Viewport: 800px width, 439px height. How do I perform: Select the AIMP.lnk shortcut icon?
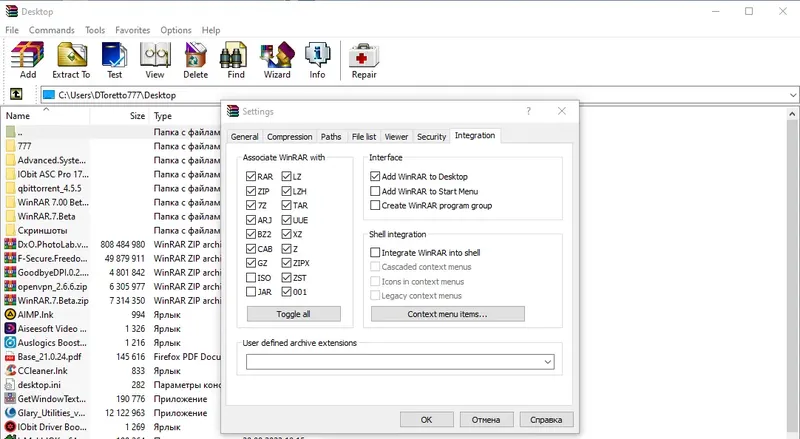tap(10, 314)
